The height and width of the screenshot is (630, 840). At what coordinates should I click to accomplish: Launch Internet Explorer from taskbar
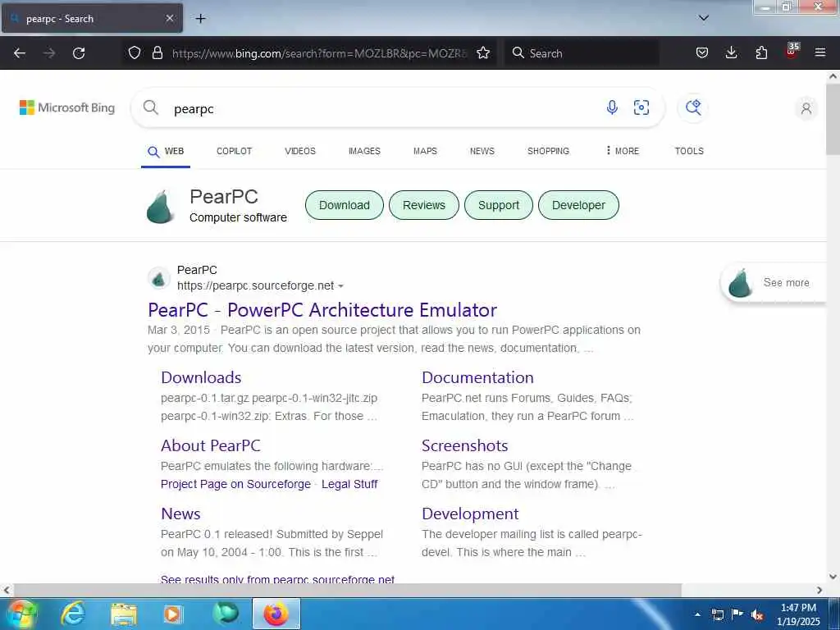[73, 614]
